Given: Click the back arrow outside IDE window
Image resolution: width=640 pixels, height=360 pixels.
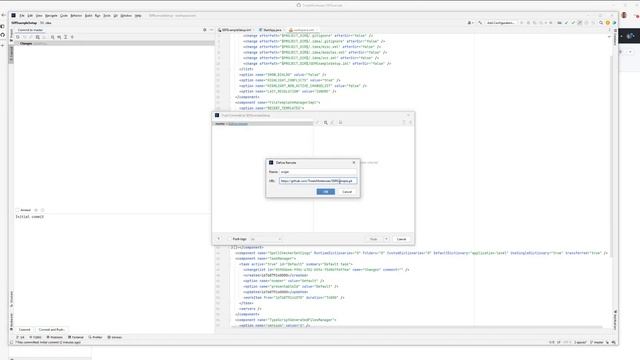Looking at the screenshot, I should (x=3, y=16).
